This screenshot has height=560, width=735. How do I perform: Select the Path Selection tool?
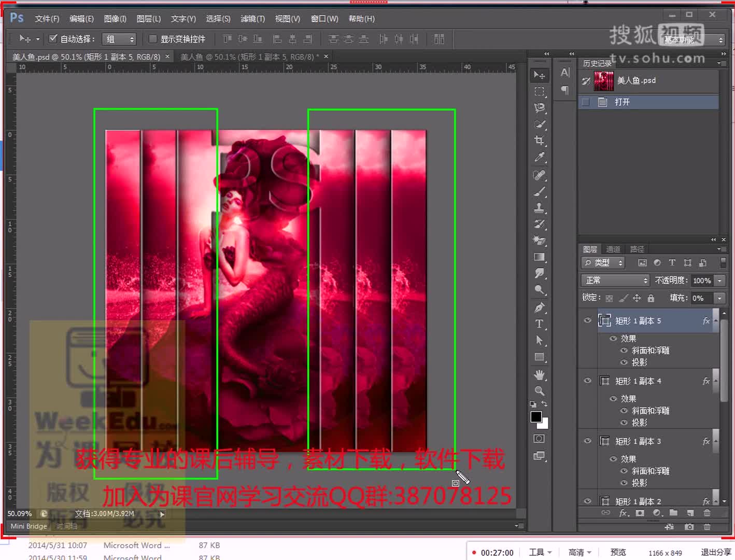click(x=540, y=340)
